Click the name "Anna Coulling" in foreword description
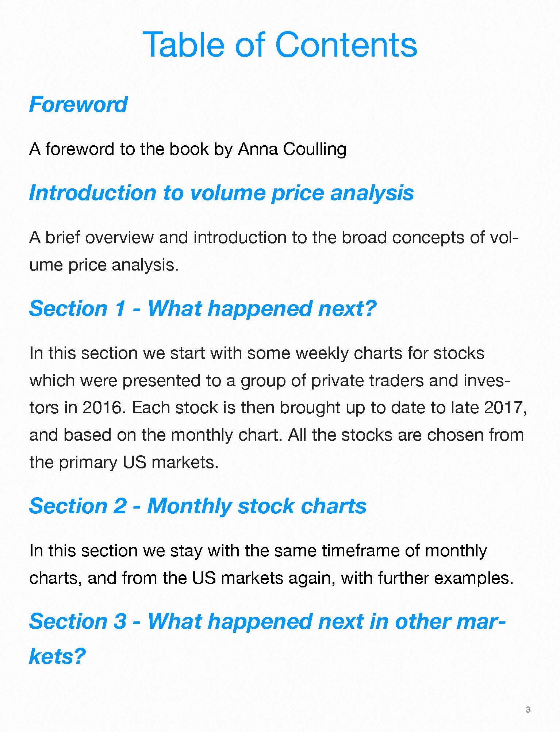The image size is (560, 732). coord(292,149)
